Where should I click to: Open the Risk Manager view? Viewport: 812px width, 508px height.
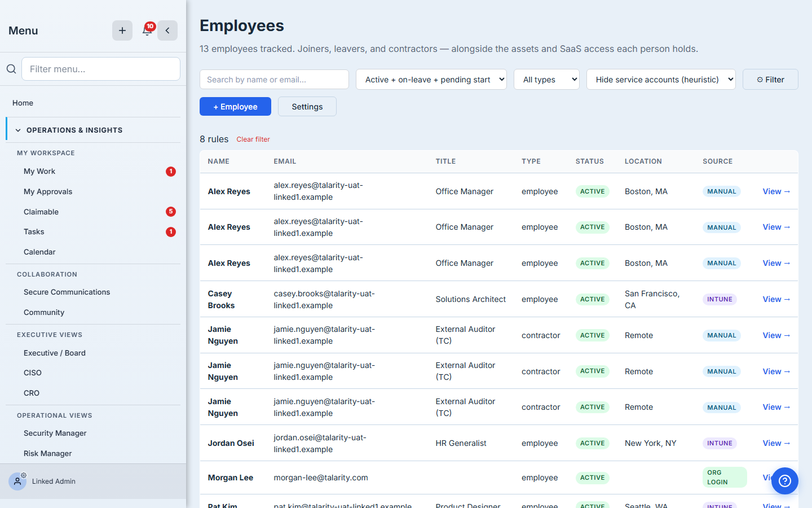pos(48,453)
